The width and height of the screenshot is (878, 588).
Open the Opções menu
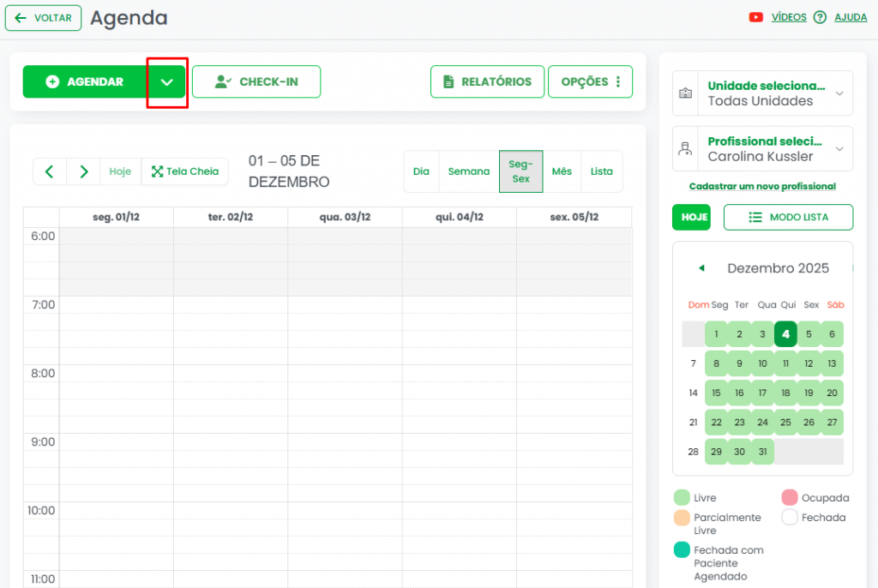click(x=590, y=81)
